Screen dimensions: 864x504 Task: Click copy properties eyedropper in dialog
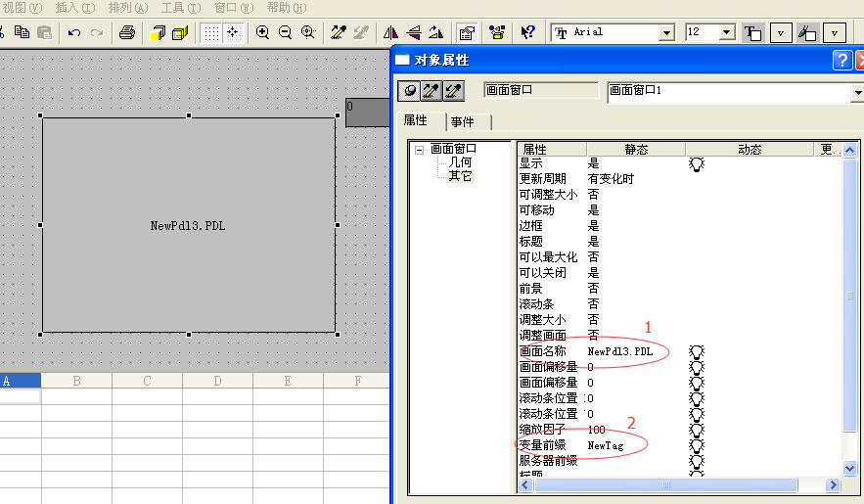coord(431,91)
